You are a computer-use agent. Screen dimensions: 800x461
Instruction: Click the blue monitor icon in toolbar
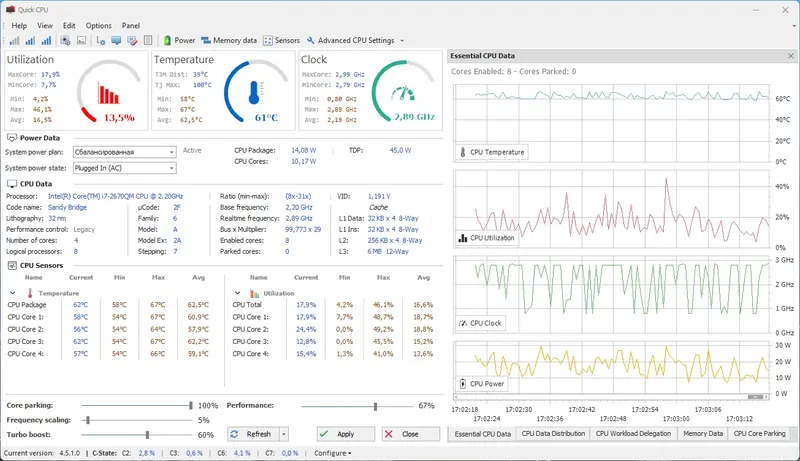pos(116,40)
